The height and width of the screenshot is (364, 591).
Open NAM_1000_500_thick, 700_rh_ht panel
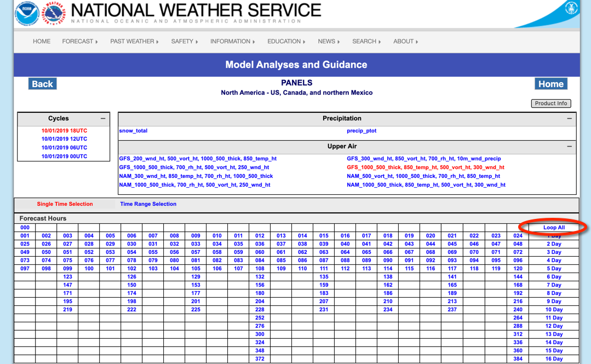tap(194, 185)
